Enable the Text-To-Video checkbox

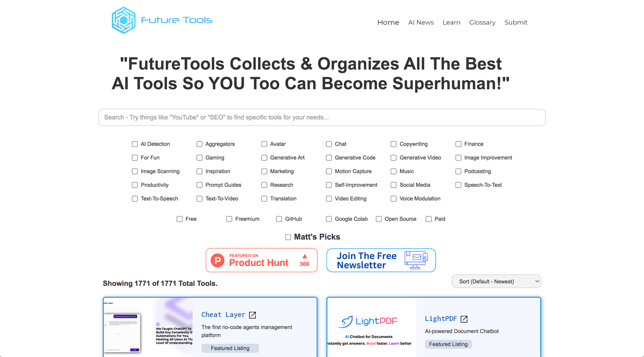(x=199, y=198)
